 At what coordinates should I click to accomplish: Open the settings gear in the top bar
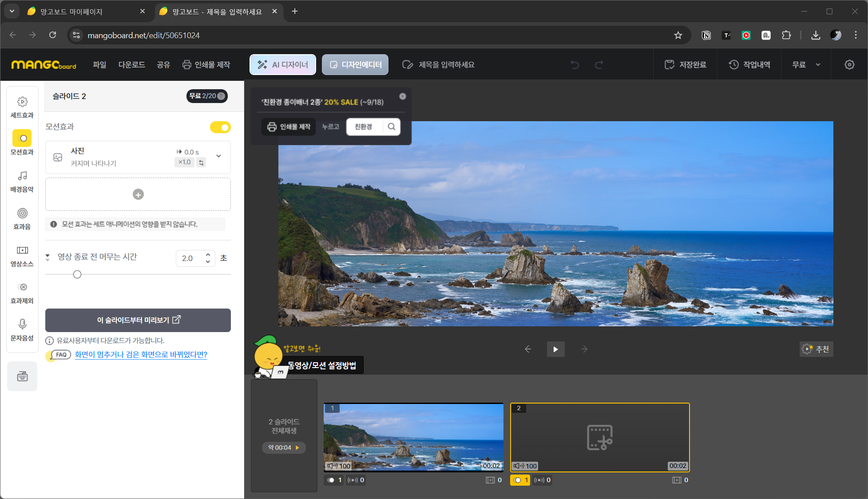click(849, 65)
